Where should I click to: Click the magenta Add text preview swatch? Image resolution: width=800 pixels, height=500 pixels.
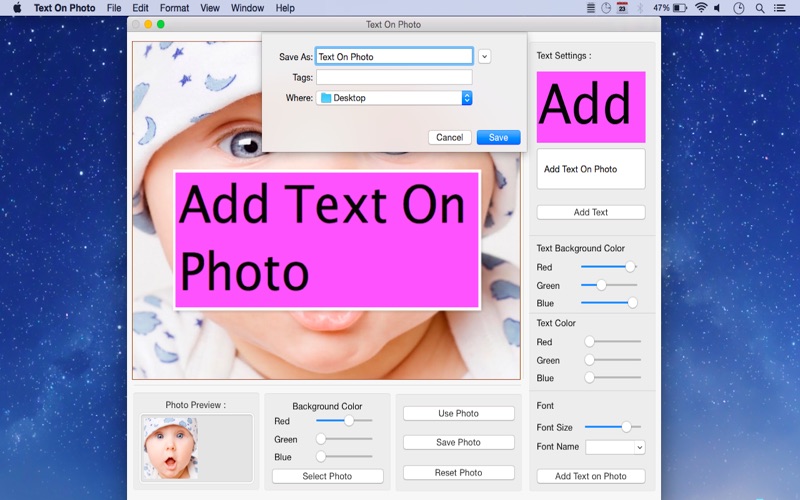coord(591,107)
